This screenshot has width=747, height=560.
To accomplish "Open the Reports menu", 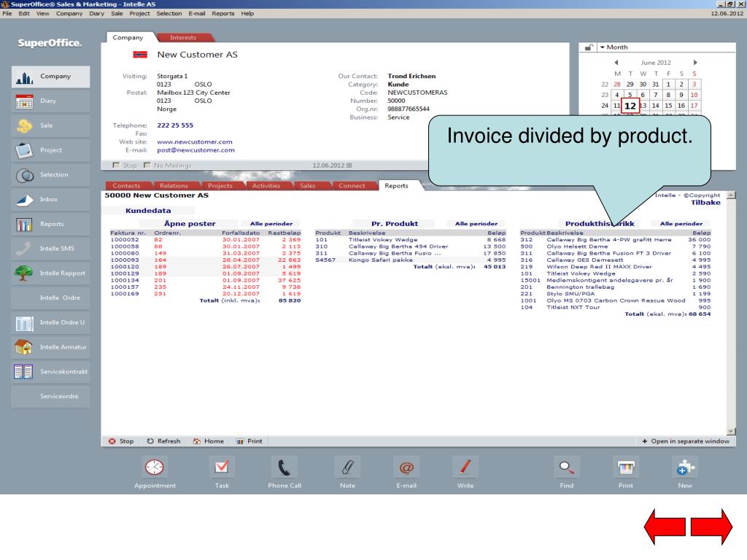I will [x=223, y=13].
